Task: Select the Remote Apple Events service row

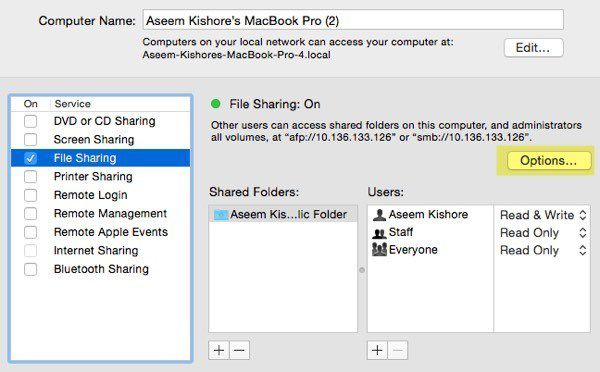Action: [x=100, y=232]
